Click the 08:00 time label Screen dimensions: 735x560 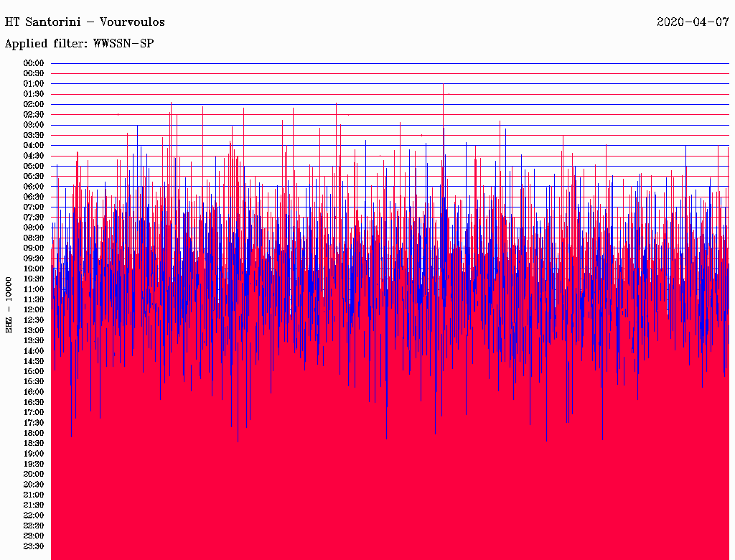[34, 228]
